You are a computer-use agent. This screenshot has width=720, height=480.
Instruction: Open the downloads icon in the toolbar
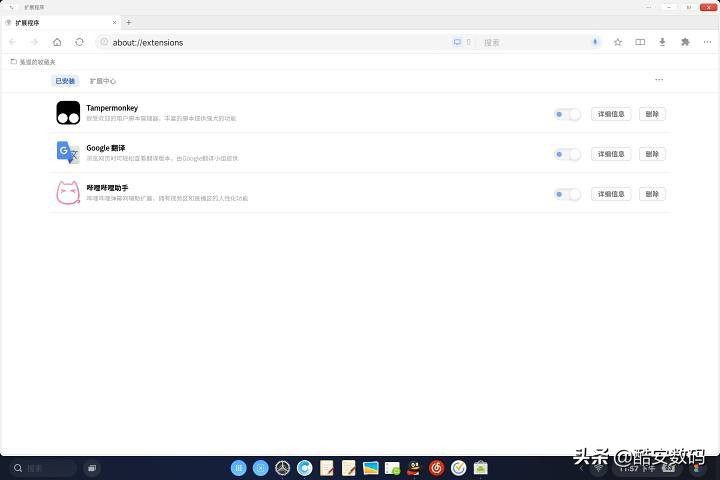pyautogui.click(x=662, y=42)
